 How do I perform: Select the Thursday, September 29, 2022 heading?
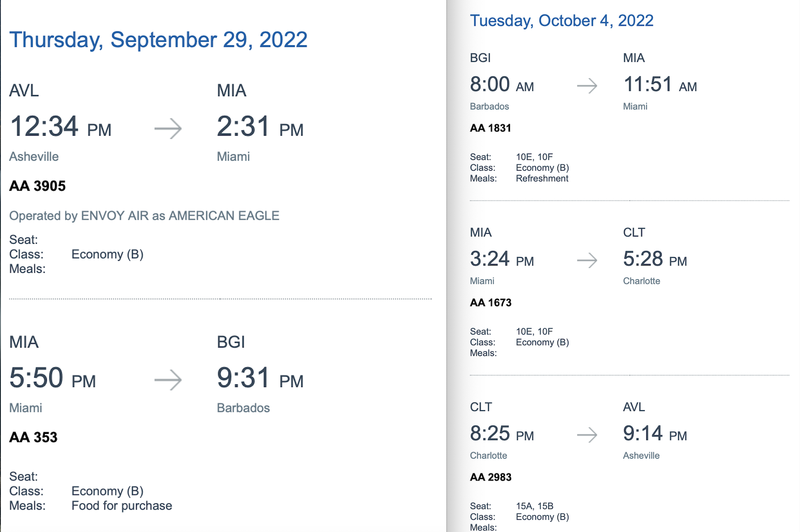tap(158, 40)
